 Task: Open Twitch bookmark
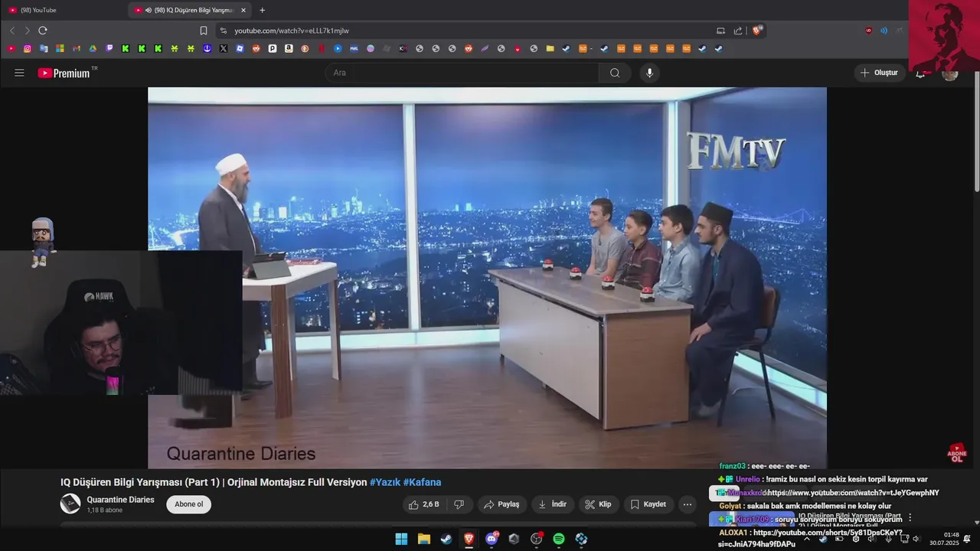point(109,48)
